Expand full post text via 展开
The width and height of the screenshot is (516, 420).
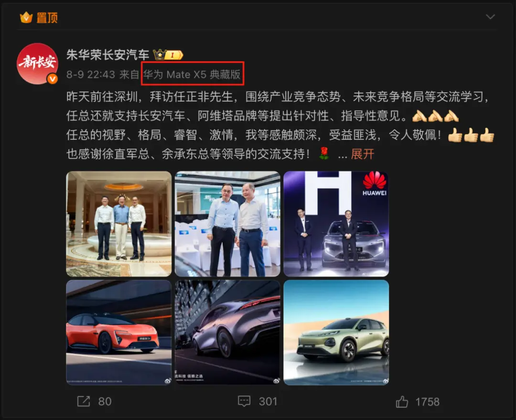coord(363,154)
